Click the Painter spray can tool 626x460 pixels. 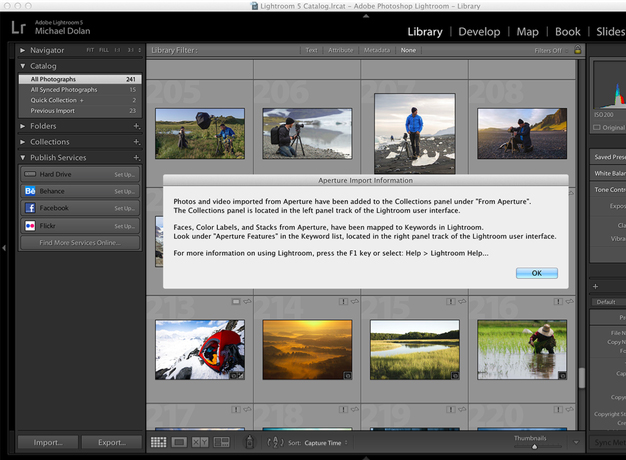(x=250, y=442)
